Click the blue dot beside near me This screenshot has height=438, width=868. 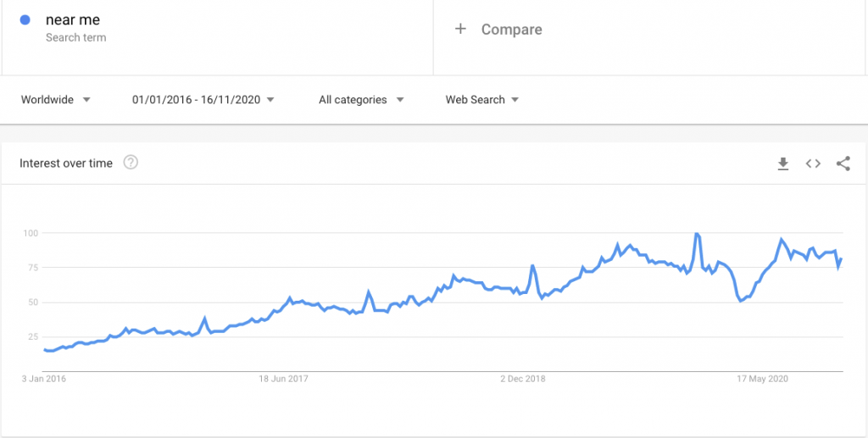coord(25,20)
